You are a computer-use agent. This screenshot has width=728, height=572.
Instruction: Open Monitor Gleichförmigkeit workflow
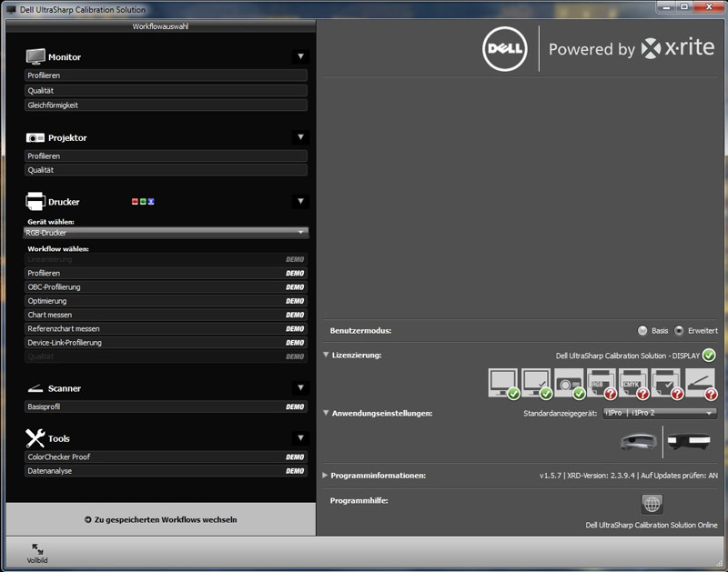(166, 105)
